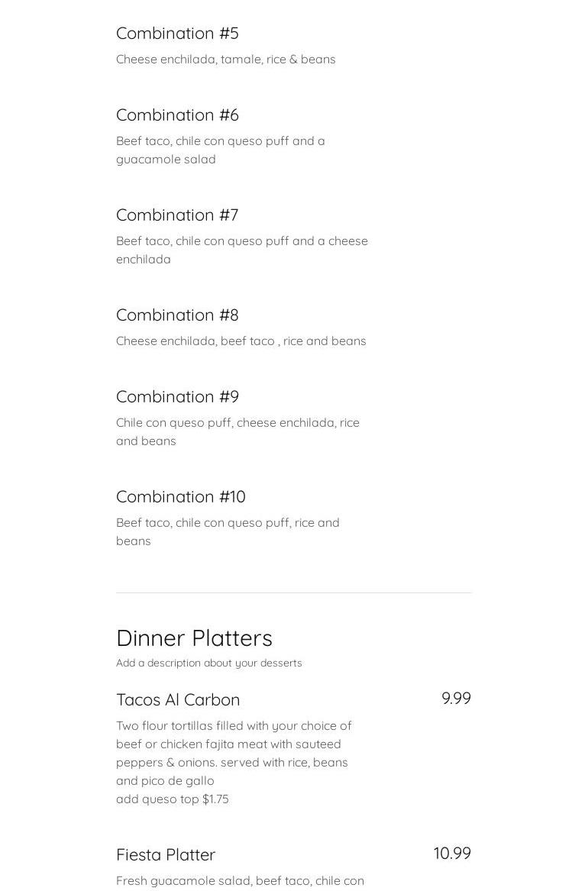Click the Dinner Platters section heading
The width and height of the screenshot is (588, 891).
coord(194,638)
